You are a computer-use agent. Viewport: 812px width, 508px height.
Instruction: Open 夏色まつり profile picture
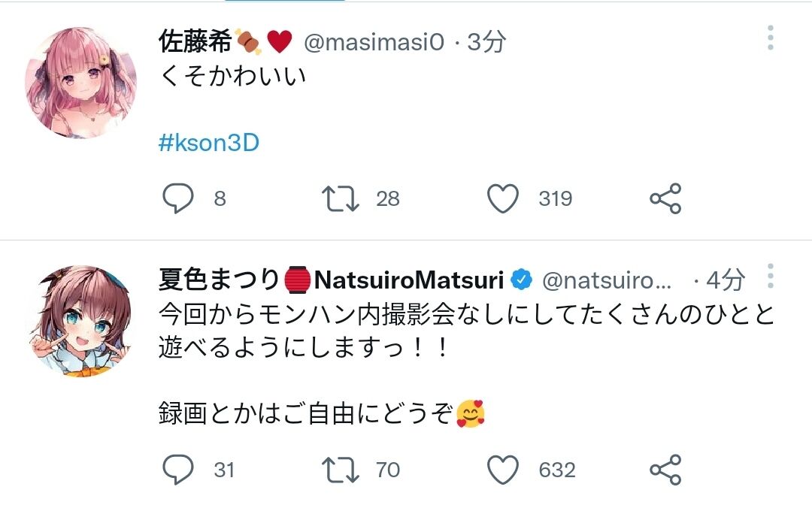[x=80, y=320]
